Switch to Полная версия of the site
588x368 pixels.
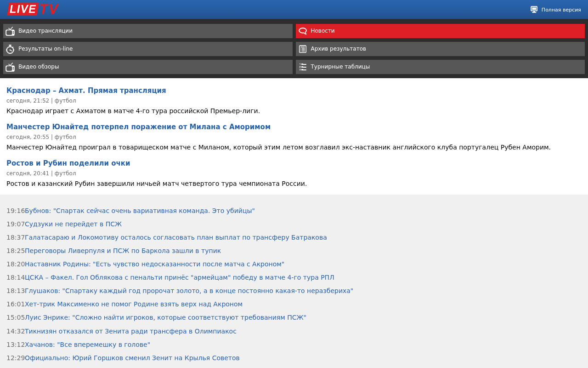pyautogui.click(x=561, y=10)
